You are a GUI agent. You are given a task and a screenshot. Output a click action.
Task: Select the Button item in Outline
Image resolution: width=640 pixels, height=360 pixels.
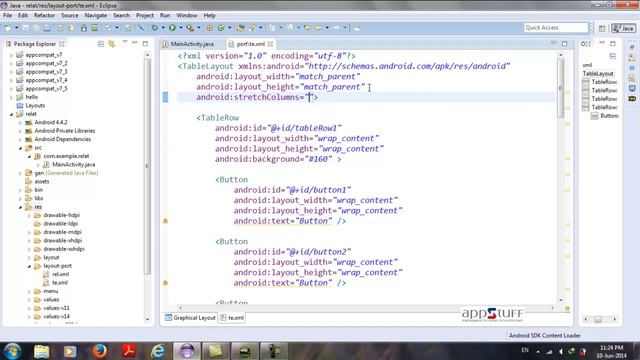[605, 116]
